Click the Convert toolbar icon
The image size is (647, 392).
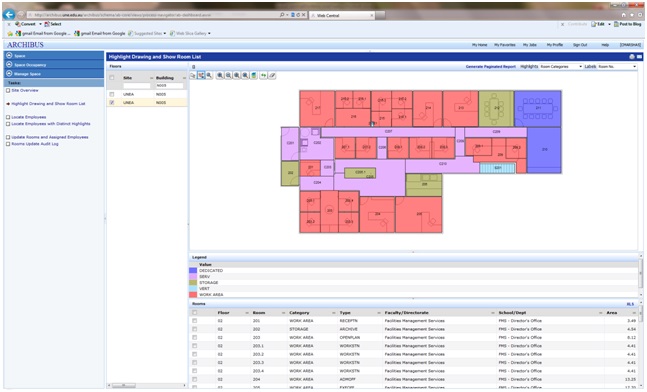click(x=18, y=24)
